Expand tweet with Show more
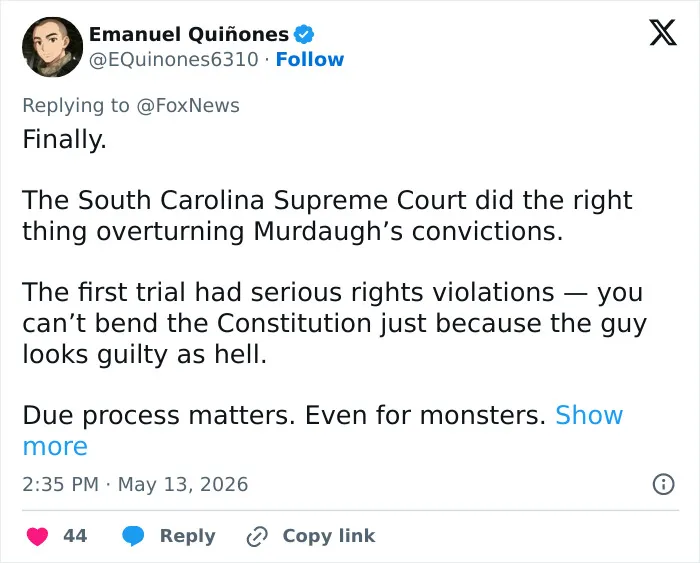 (322, 430)
